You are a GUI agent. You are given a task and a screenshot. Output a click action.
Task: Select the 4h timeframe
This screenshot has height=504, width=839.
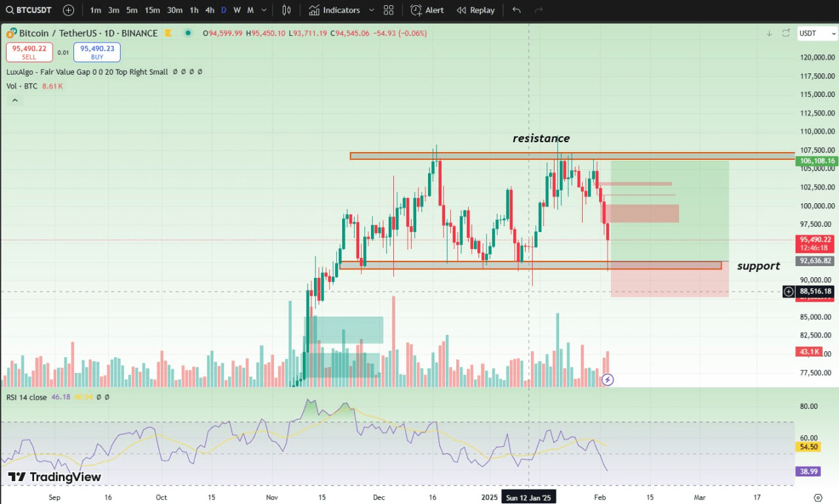coord(210,10)
